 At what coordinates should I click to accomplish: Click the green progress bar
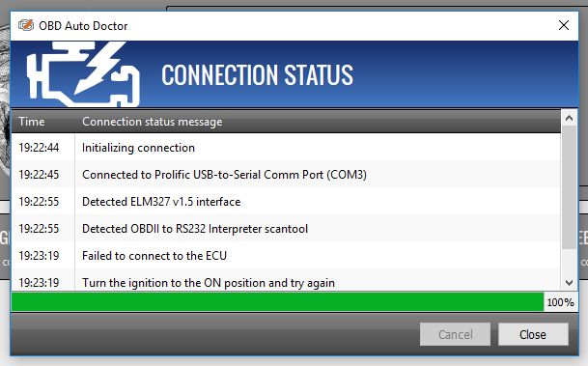point(277,302)
